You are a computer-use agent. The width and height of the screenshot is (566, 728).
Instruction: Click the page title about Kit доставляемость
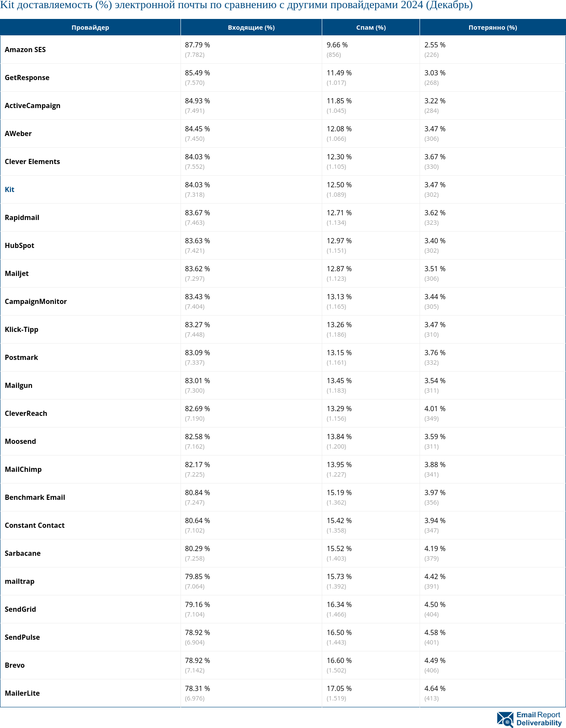[x=236, y=5]
